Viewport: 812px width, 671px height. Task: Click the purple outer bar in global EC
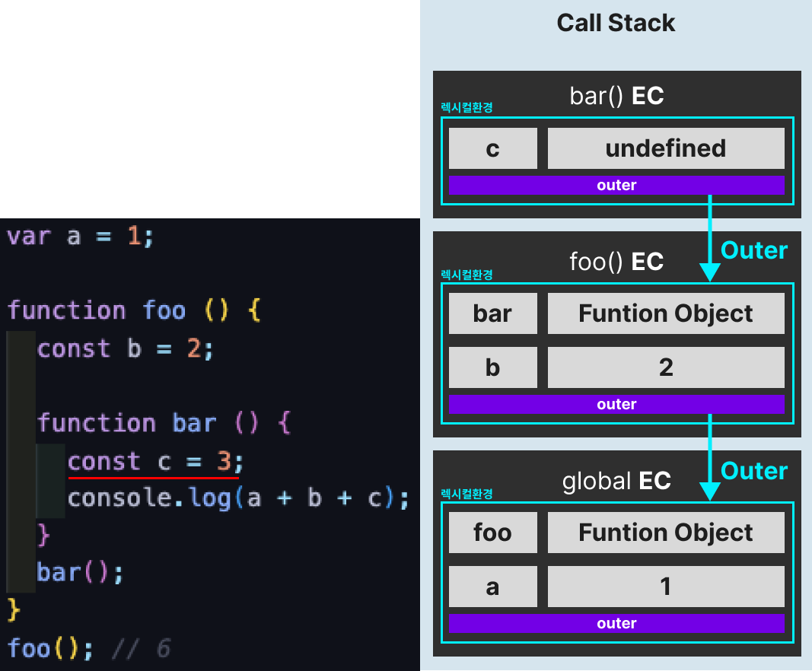[616, 623]
